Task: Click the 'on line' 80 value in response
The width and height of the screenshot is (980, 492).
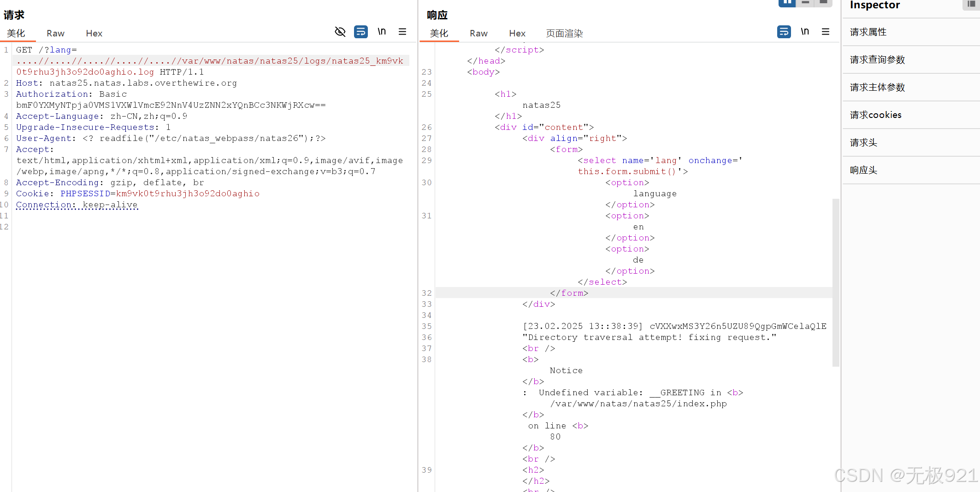Action: [555, 437]
